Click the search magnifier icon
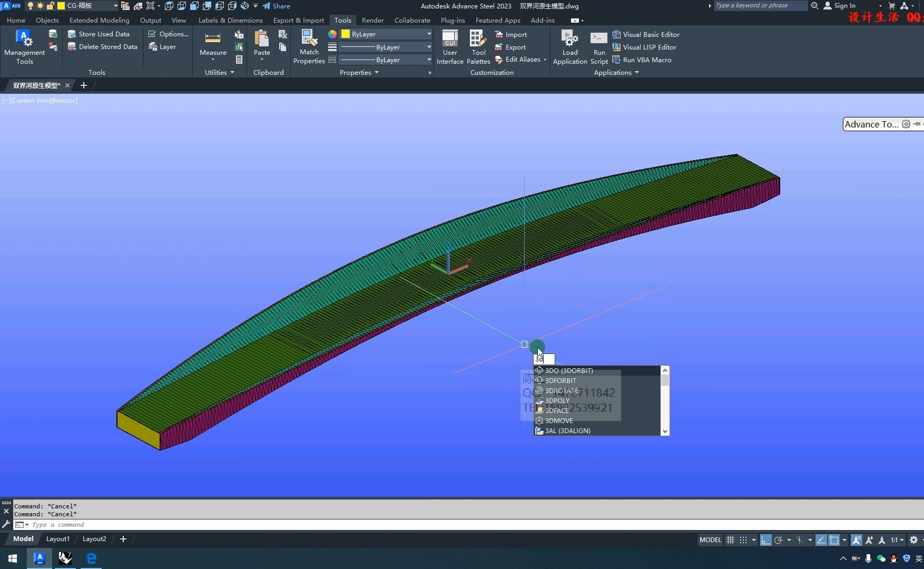Image resolution: width=924 pixels, height=569 pixels. 814,6
